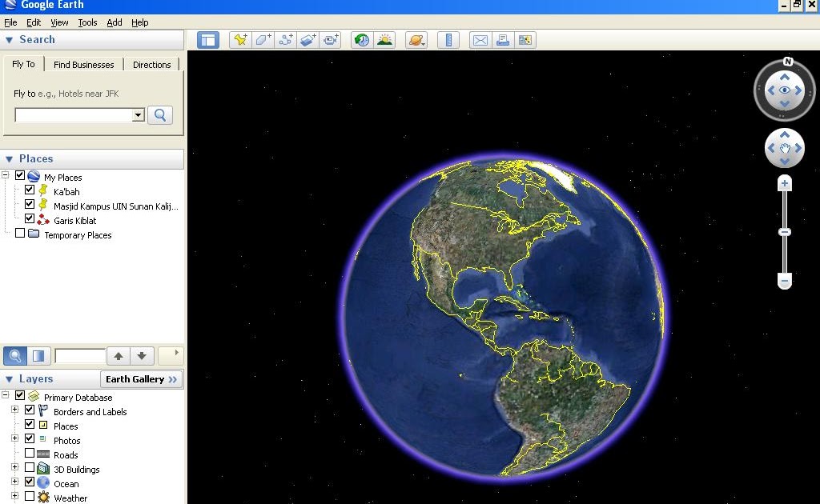
Task: Open the Help menu
Action: coord(139,22)
